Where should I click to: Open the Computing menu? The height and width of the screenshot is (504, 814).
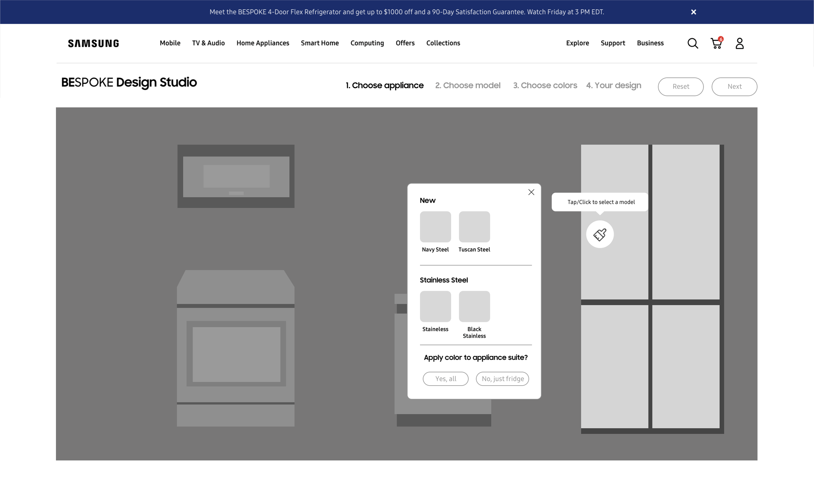coord(367,43)
